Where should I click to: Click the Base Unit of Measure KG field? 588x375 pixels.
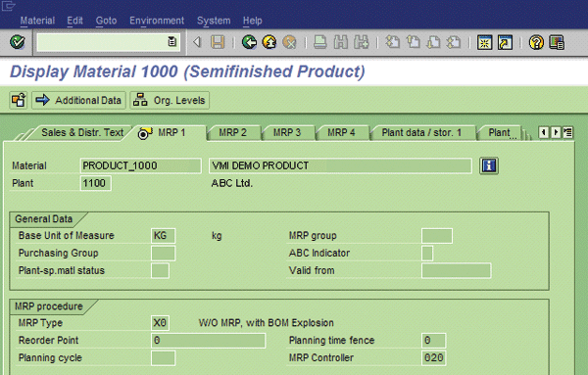click(x=163, y=236)
